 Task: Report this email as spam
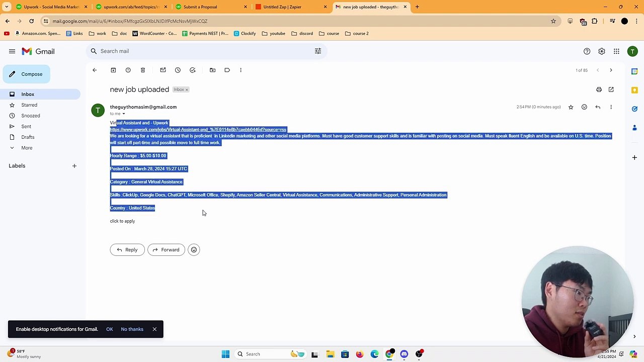pos(128,70)
